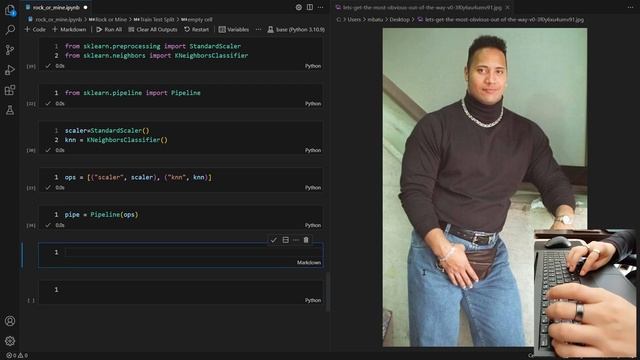Stop editing the active markdown cell (checkmark)
The image size is (640, 360).
(273, 240)
